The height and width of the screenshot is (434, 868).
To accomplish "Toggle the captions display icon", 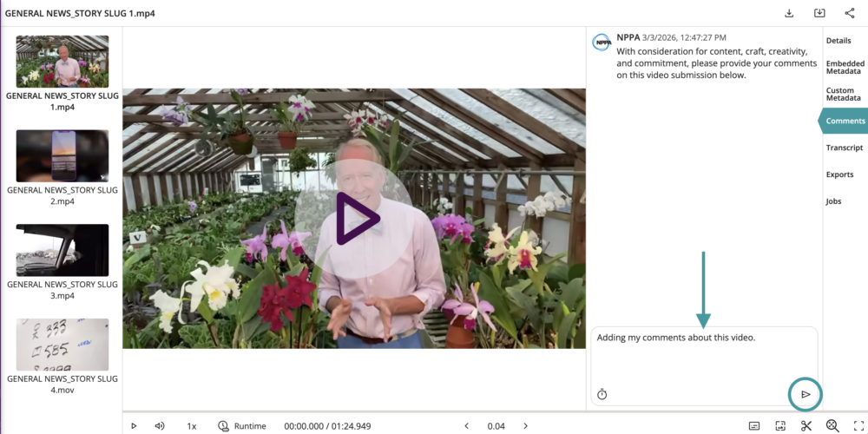I will pyautogui.click(x=754, y=425).
